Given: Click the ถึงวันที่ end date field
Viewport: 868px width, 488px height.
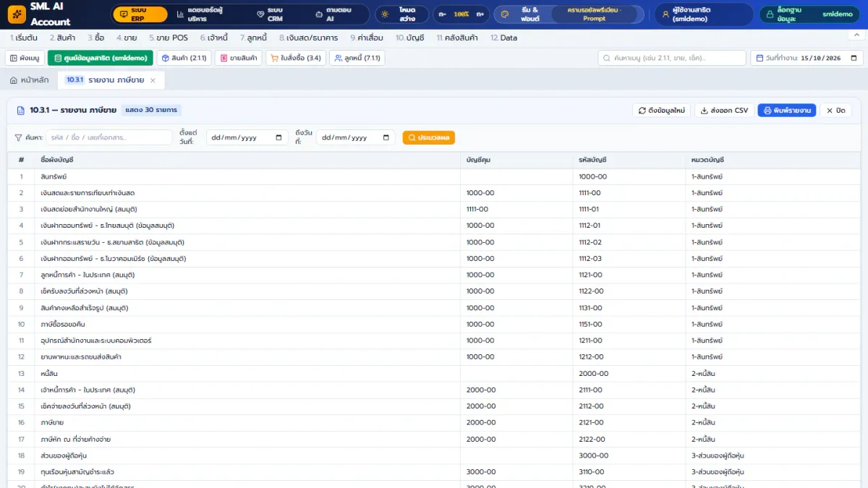Looking at the screenshot, I should tap(356, 137).
